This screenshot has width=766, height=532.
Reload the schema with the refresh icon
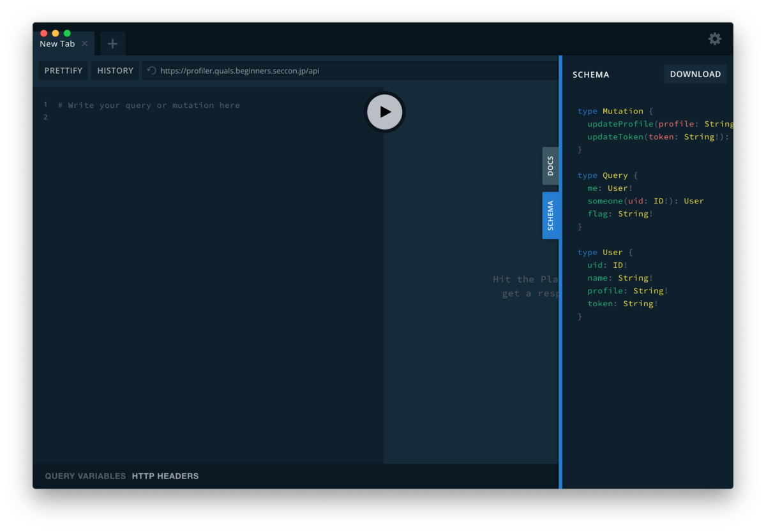[151, 71]
